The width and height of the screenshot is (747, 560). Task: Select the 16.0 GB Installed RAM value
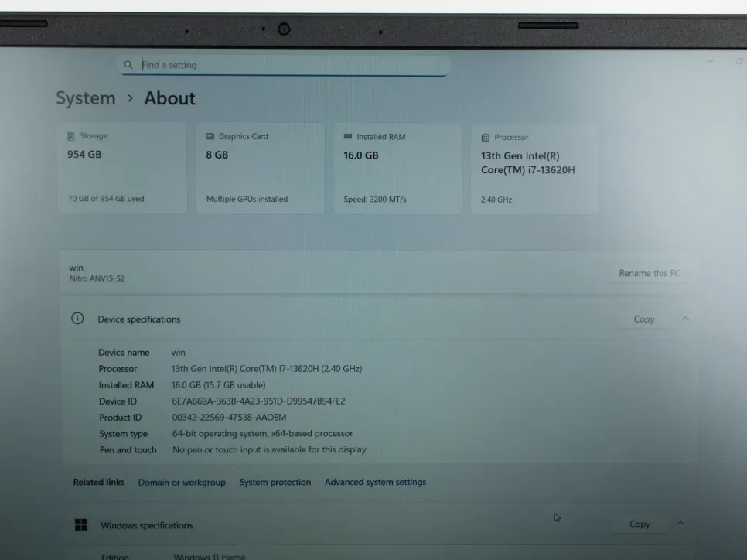coord(361,155)
